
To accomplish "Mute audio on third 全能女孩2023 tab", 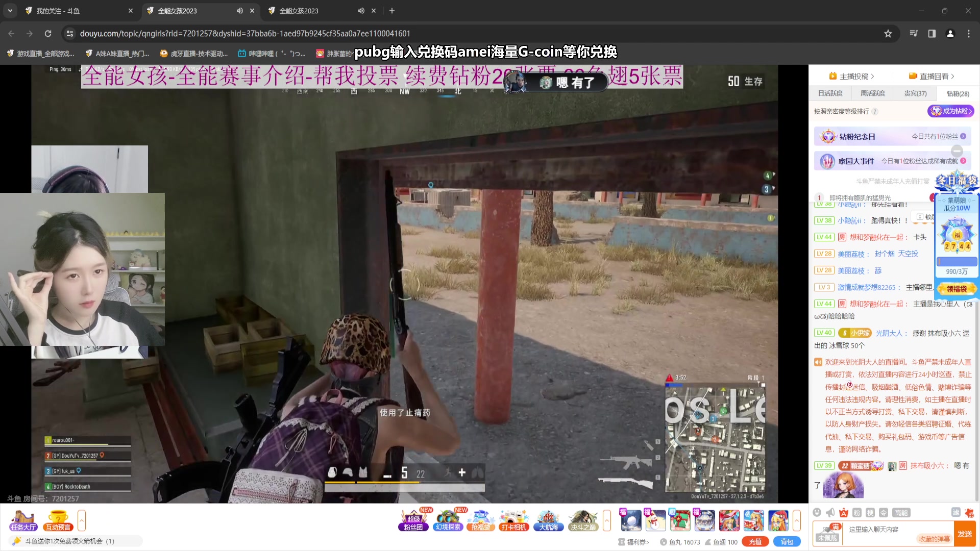I will click(x=361, y=11).
